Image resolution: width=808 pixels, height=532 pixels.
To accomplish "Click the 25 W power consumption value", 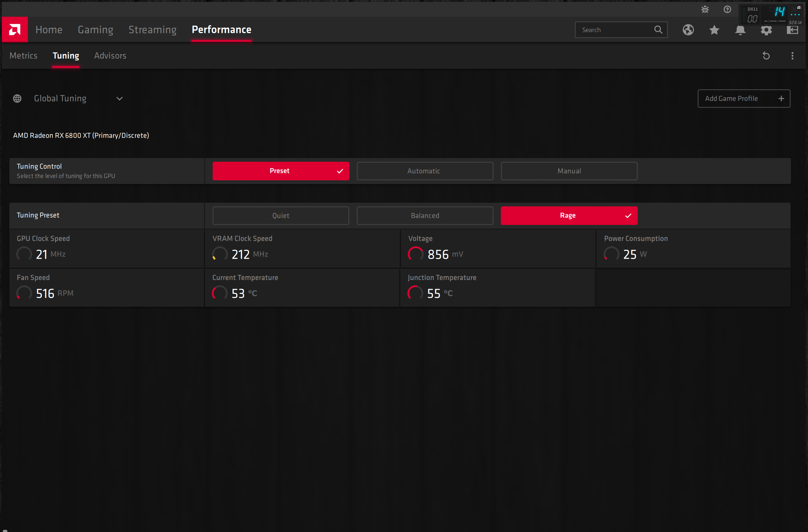I will (635, 254).
